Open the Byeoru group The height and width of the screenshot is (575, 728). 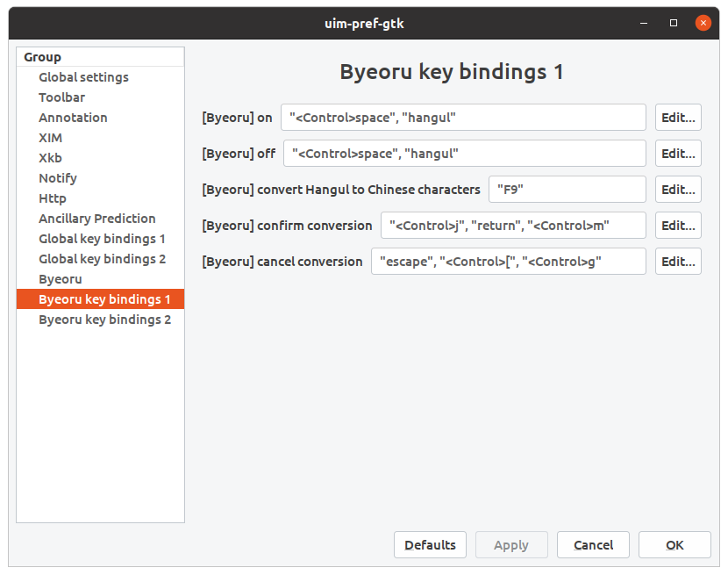(100, 279)
